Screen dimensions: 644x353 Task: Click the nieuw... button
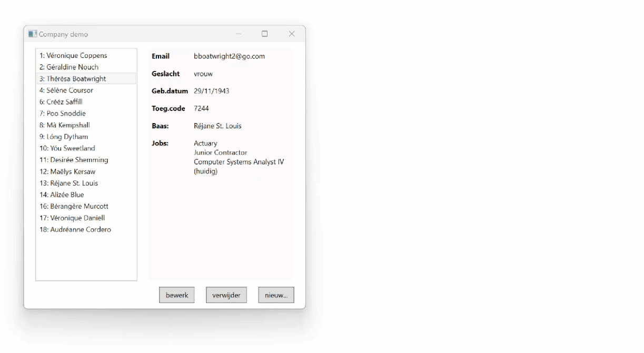coord(276,295)
